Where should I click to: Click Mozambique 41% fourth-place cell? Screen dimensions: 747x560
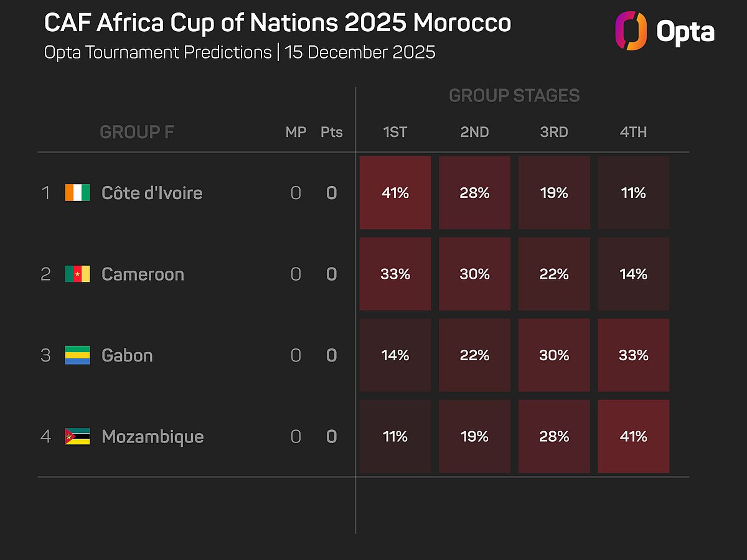click(x=633, y=436)
